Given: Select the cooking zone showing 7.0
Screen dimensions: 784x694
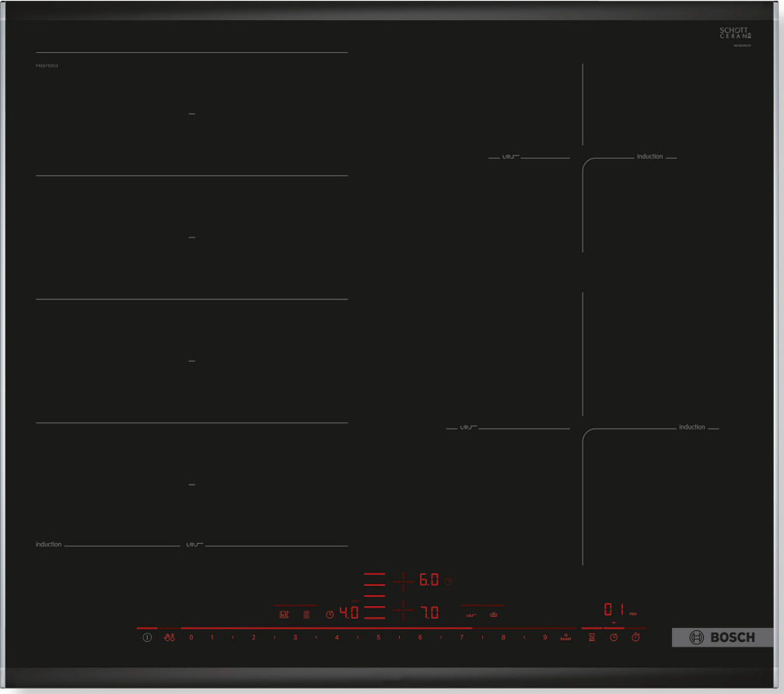Looking at the screenshot, I should 429,613.
